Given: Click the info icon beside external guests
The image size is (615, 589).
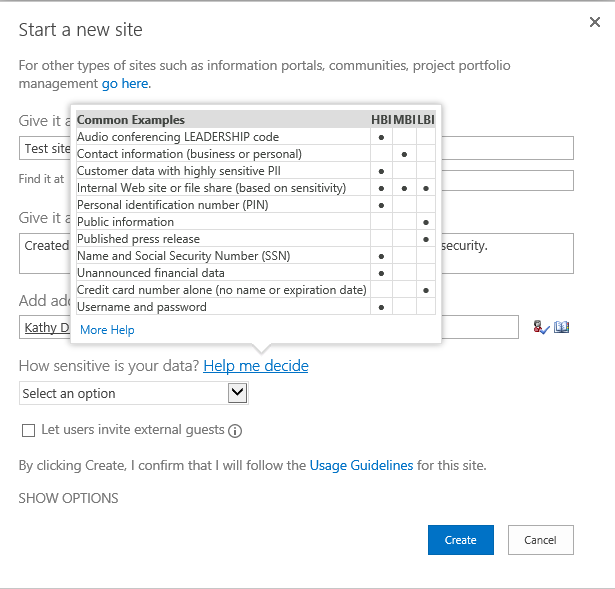Looking at the screenshot, I should tap(235, 431).
